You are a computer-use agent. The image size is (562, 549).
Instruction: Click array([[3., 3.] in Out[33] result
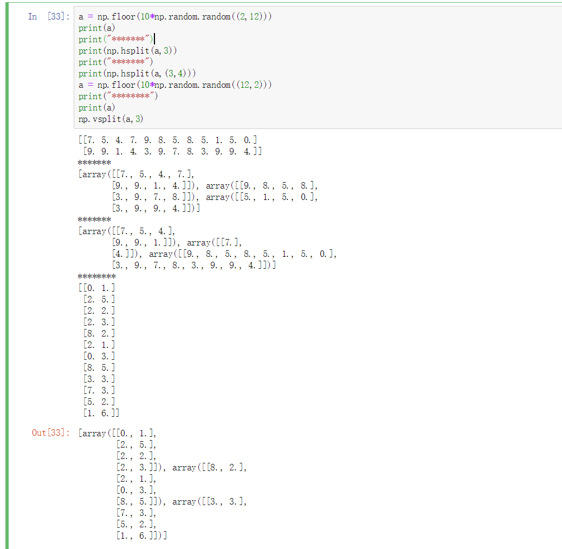209,502
